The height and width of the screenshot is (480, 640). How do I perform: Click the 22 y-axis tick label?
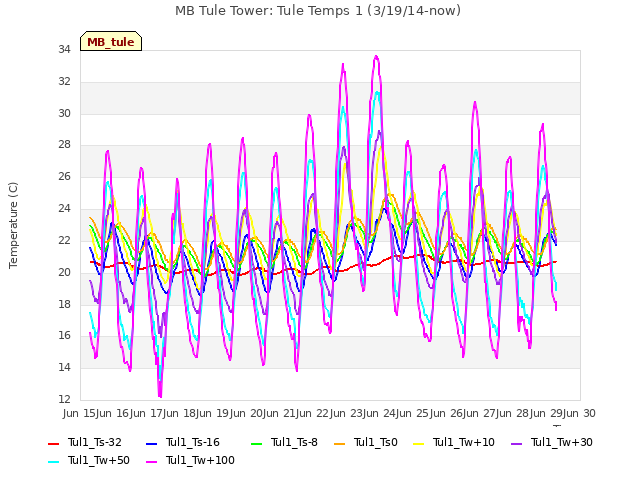coord(64,240)
